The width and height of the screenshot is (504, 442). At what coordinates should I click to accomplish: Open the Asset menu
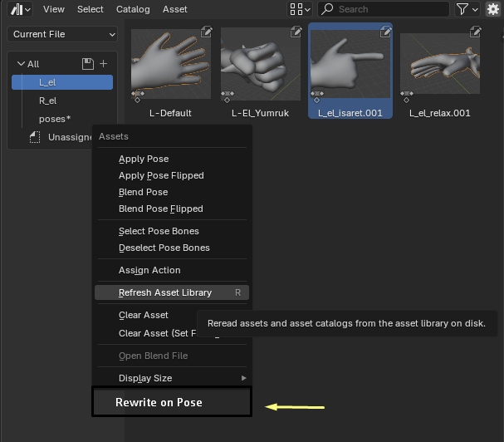(174, 9)
